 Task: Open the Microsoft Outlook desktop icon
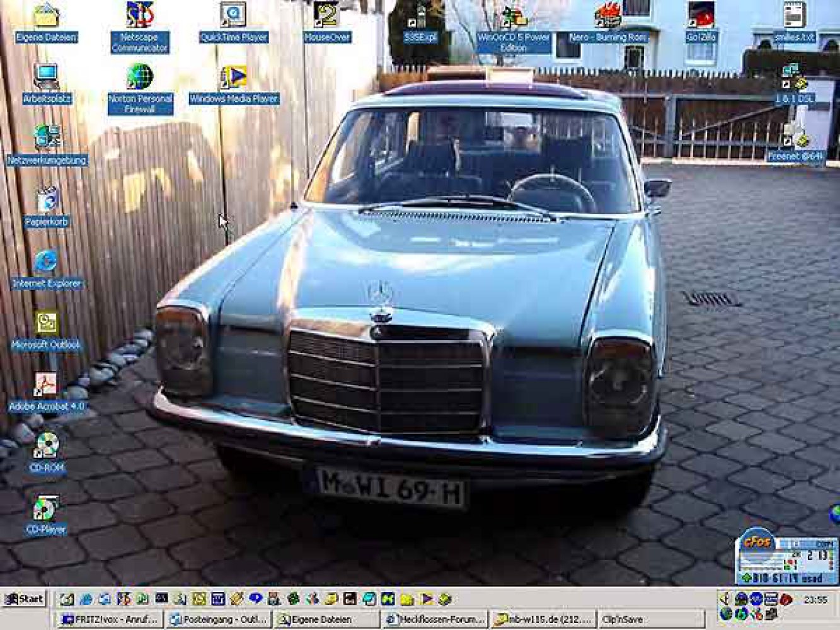click(47, 331)
